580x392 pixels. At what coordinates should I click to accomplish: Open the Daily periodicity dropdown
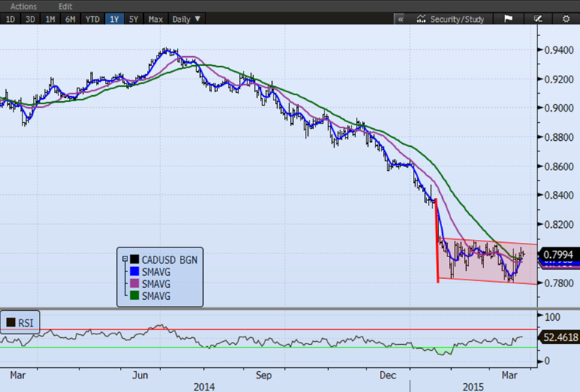tap(187, 19)
